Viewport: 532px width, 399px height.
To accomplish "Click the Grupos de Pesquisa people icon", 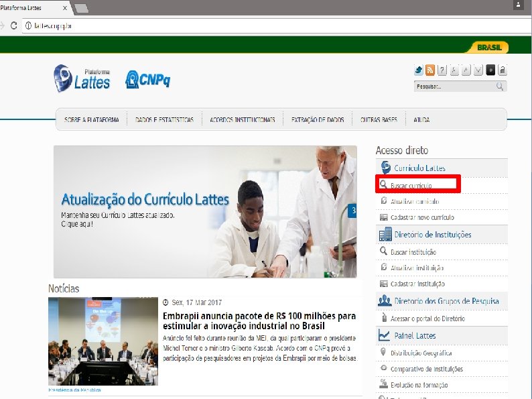I will pyautogui.click(x=385, y=300).
